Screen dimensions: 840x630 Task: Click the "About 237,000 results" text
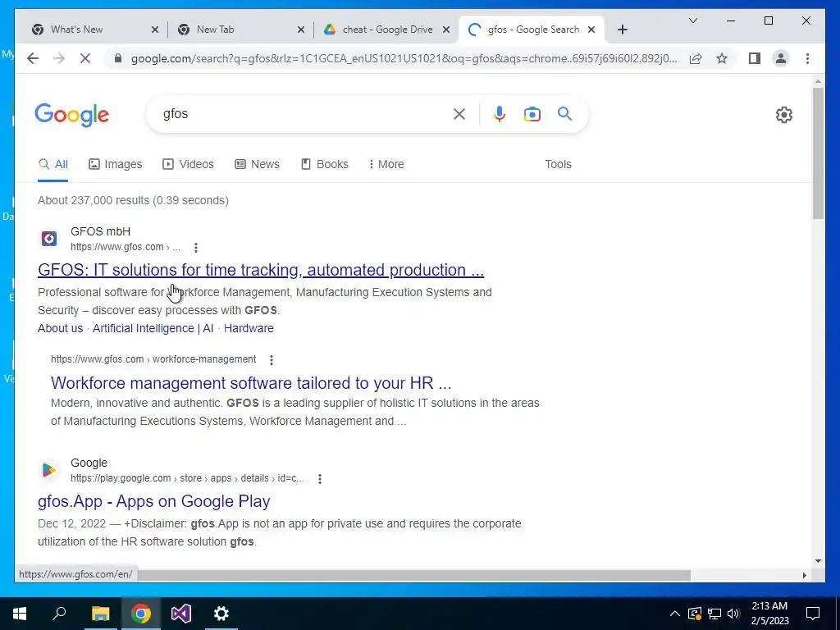[94, 200]
